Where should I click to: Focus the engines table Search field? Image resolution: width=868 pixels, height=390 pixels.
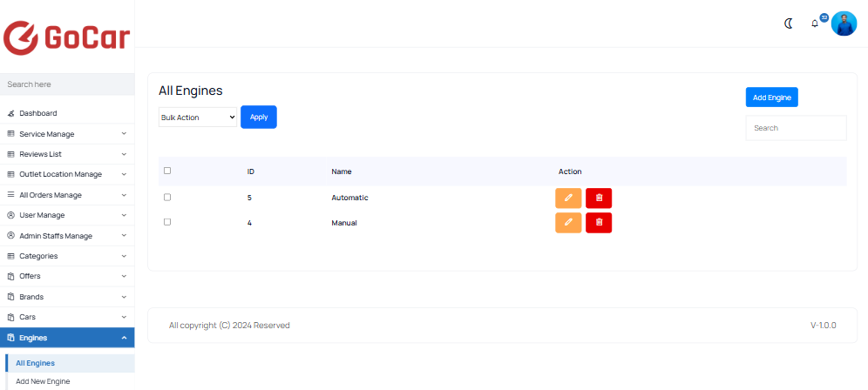[796, 128]
